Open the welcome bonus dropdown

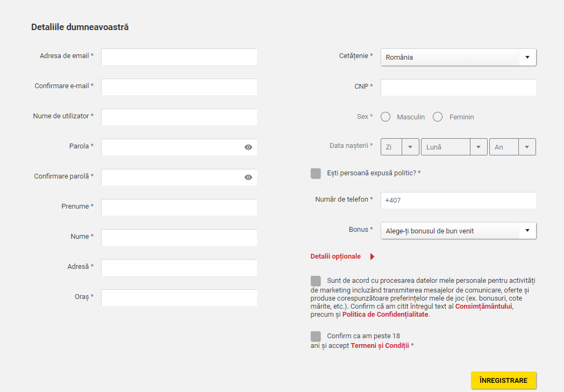tap(459, 231)
